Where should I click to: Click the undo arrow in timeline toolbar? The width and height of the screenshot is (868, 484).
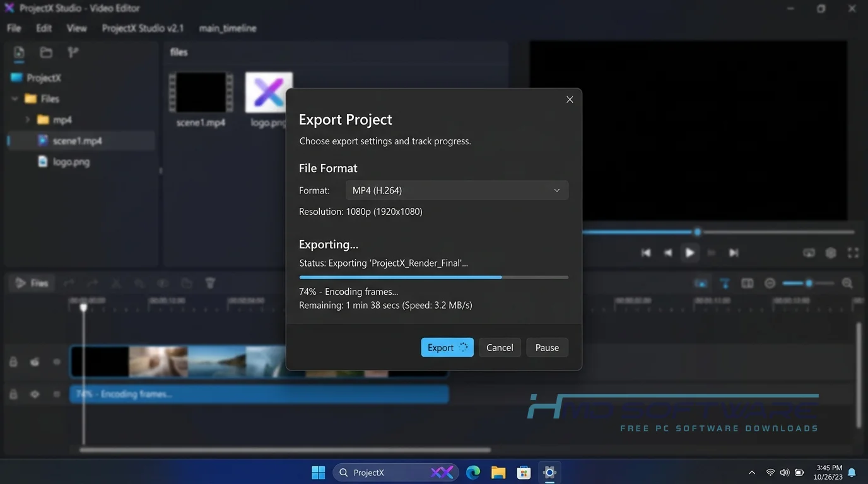[69, 284]
